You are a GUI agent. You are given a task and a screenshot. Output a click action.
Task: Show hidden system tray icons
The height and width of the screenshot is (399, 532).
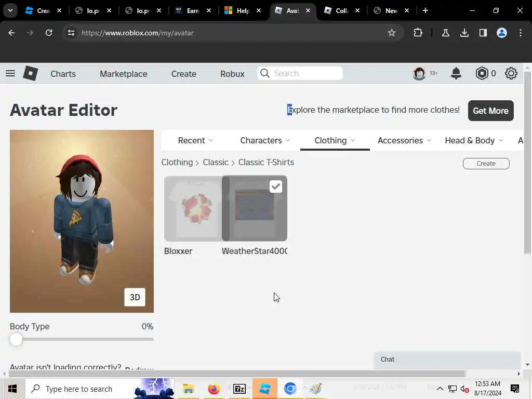pyautogui.click(x=440, y=389)
